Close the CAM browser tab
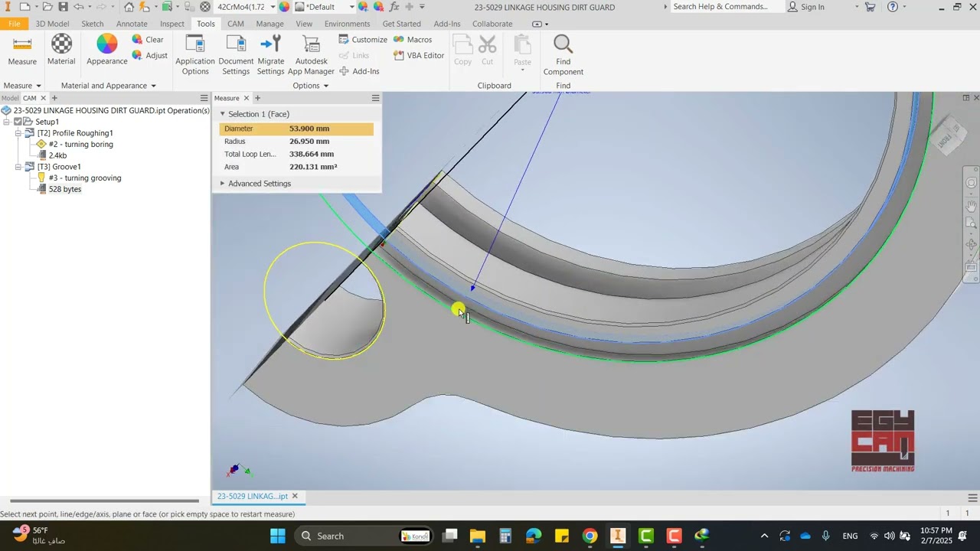Screen dimensions: 980x551 coord(43,98)
